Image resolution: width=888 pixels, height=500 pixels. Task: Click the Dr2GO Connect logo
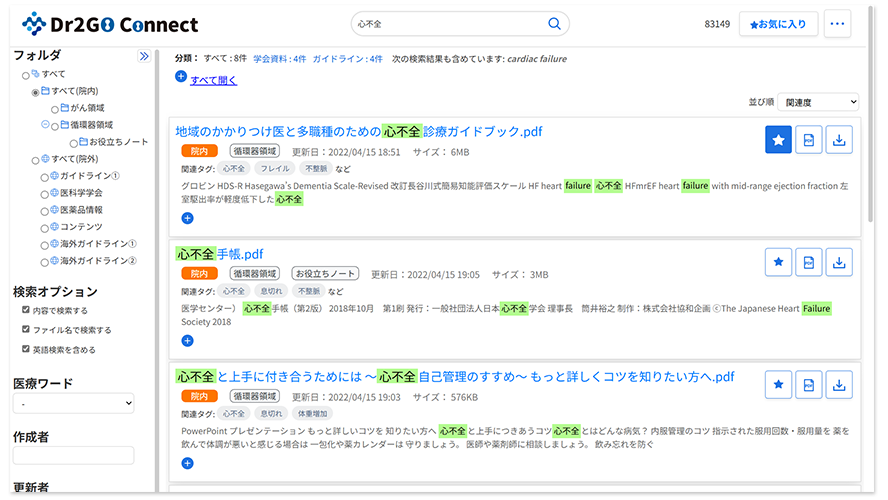110,24
